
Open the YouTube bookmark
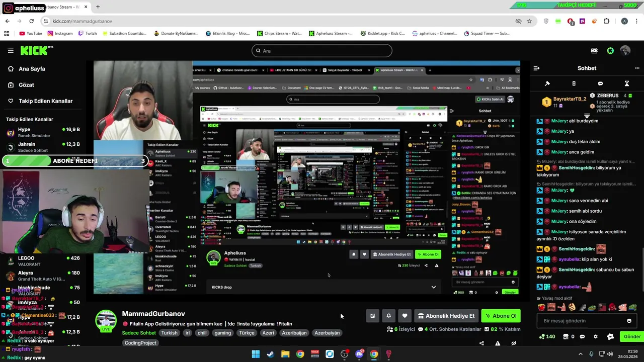[x=31, y=34]
